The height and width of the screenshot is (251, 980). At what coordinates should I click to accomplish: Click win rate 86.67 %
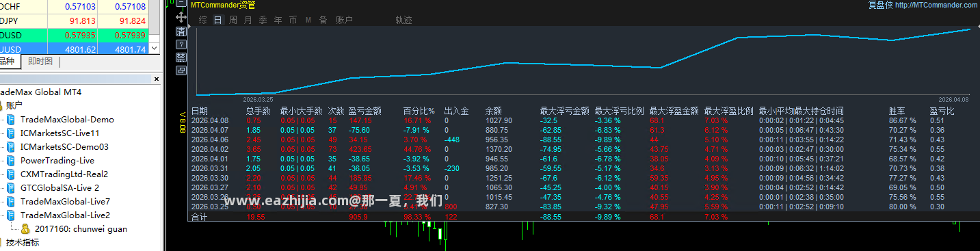tap(903, 120)
